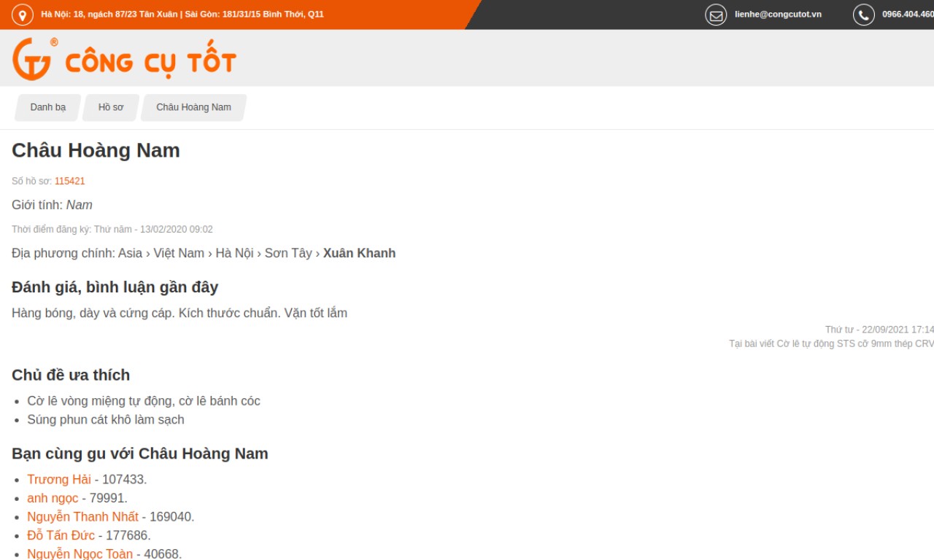Click the email envelope icon

pos(716,15)
